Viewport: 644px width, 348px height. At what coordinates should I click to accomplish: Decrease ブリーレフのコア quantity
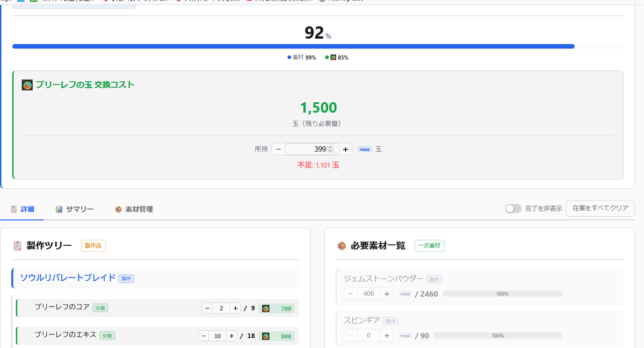point(207,308)
